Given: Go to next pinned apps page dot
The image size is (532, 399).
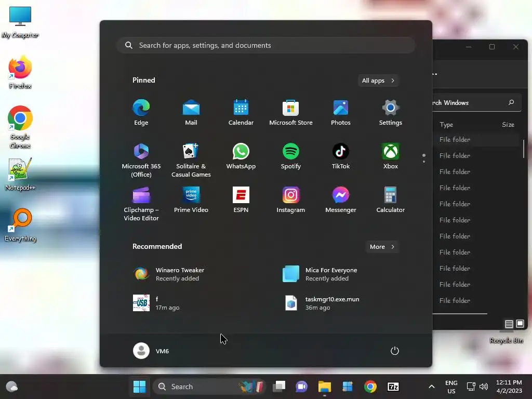Looking at the screenshot, I should pyautogui.click(x=424, y=162).
